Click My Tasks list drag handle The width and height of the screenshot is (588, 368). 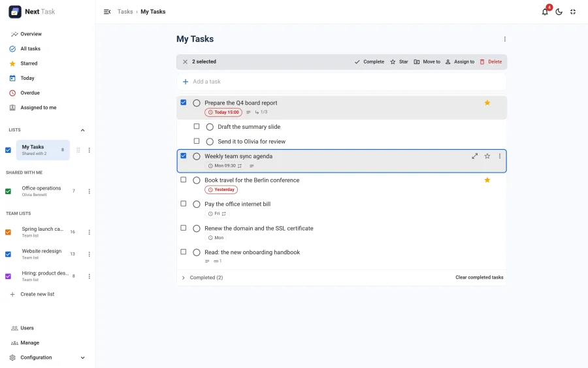(x=78, y=150)
